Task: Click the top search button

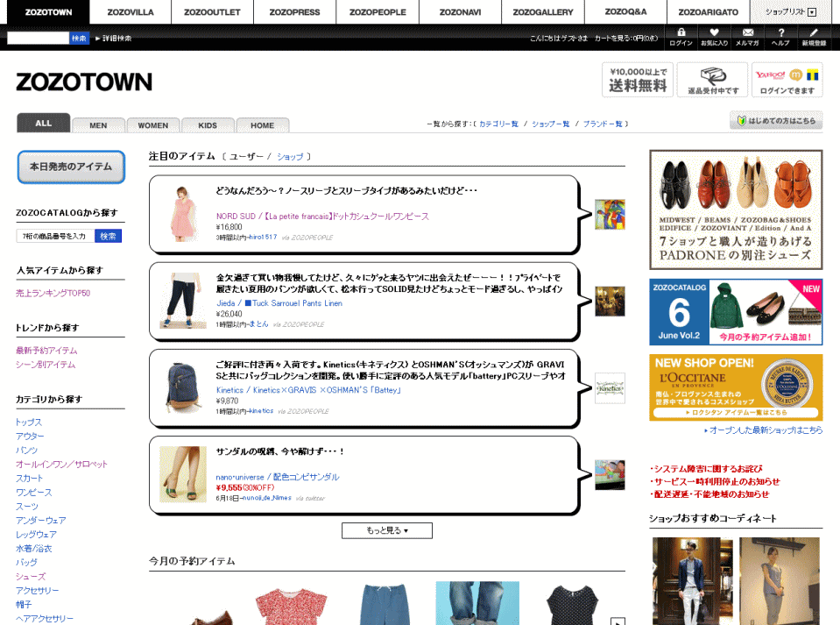Action: tap(79, 38)
